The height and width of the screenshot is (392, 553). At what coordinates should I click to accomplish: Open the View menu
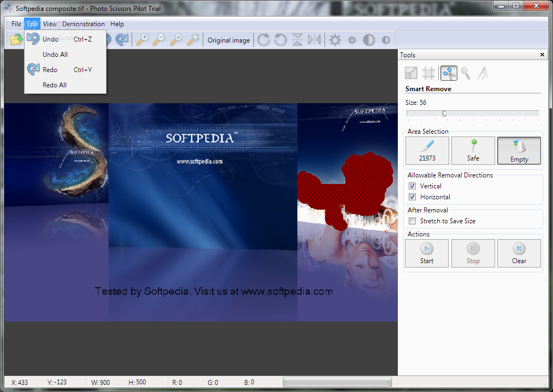(x=50, y=24)
